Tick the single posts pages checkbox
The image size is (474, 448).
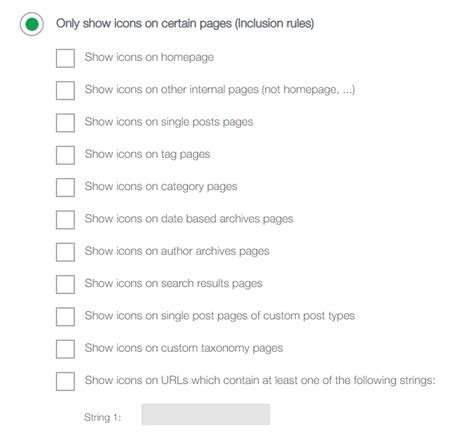(x=65, y=123)
